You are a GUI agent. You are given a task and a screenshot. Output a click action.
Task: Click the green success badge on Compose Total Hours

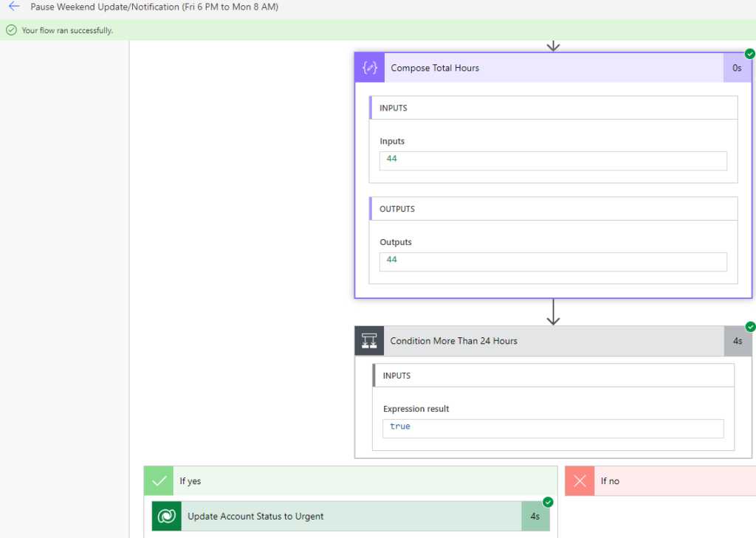coord(750,53)
